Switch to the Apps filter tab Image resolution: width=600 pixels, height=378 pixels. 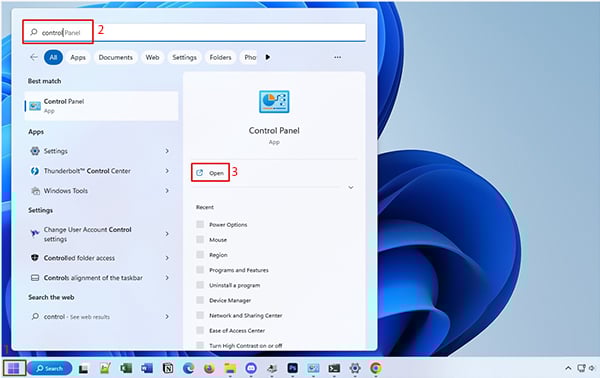click(x=78, y=57)
